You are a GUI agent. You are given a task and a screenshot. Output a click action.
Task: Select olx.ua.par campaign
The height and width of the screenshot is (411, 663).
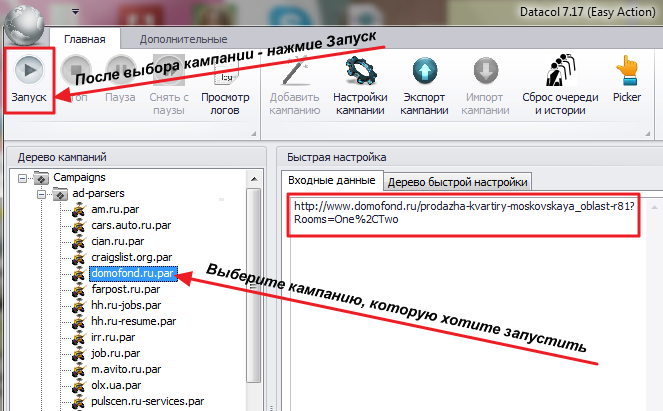[x=116, y=386]
